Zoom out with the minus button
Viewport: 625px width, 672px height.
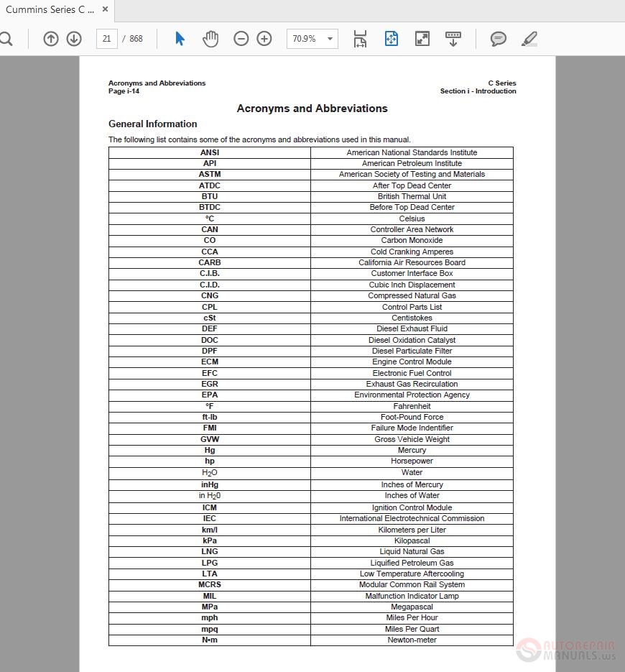tap(241, 39)
